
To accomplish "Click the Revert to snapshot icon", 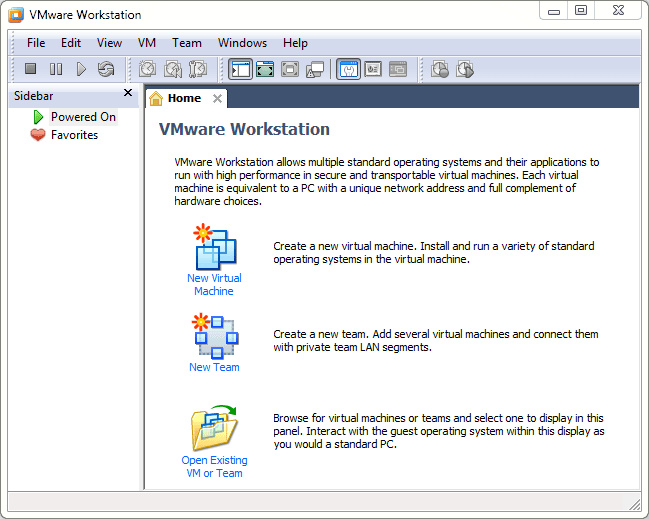I will [173, 69].
